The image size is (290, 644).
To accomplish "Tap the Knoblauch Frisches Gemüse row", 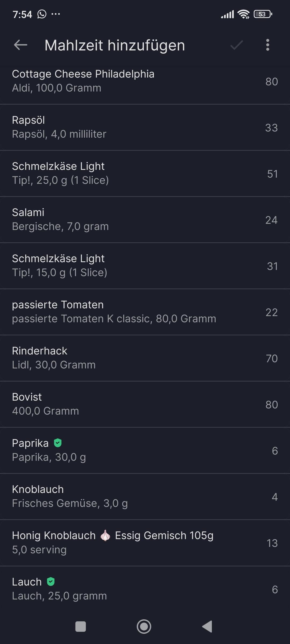I will (x=145, y=496).
